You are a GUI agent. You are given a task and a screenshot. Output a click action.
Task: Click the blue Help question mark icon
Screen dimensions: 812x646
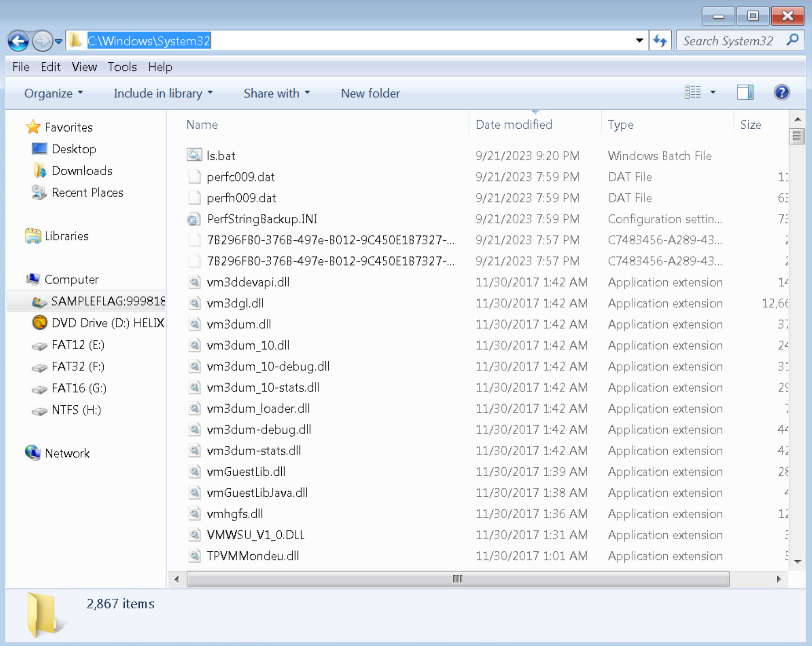click(781, 92)
